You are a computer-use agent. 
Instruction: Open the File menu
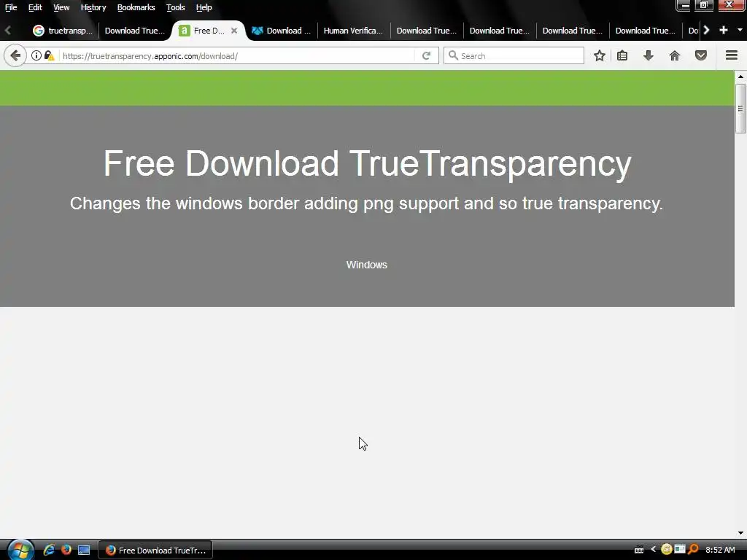(11, 7)
